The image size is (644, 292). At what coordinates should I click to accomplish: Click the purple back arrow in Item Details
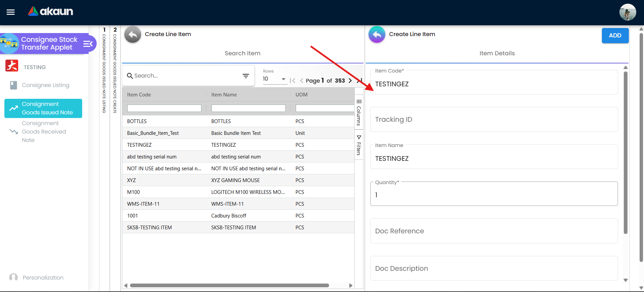click(x=377, y=34)
